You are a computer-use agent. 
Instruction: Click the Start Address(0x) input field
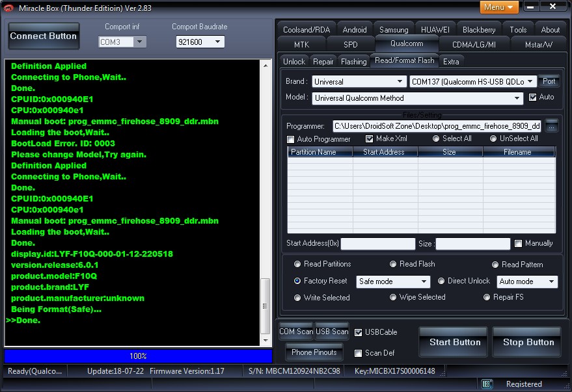click(x=377, y=244)
